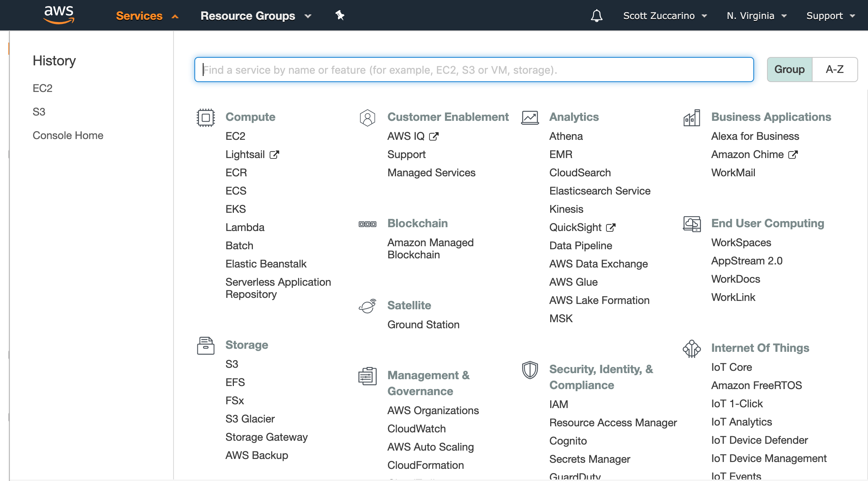Switch to A-Z view
Viewport: 868px width, 481px height.
835,69
